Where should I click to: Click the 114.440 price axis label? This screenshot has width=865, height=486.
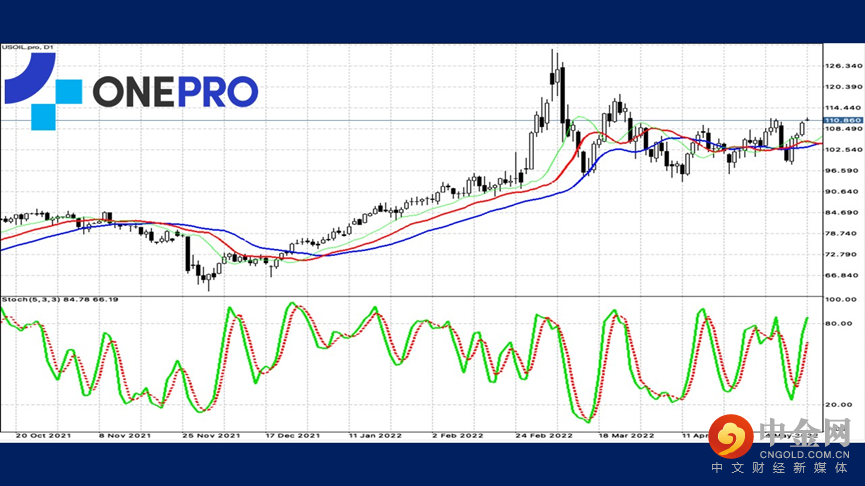click(x=842, y=108)
